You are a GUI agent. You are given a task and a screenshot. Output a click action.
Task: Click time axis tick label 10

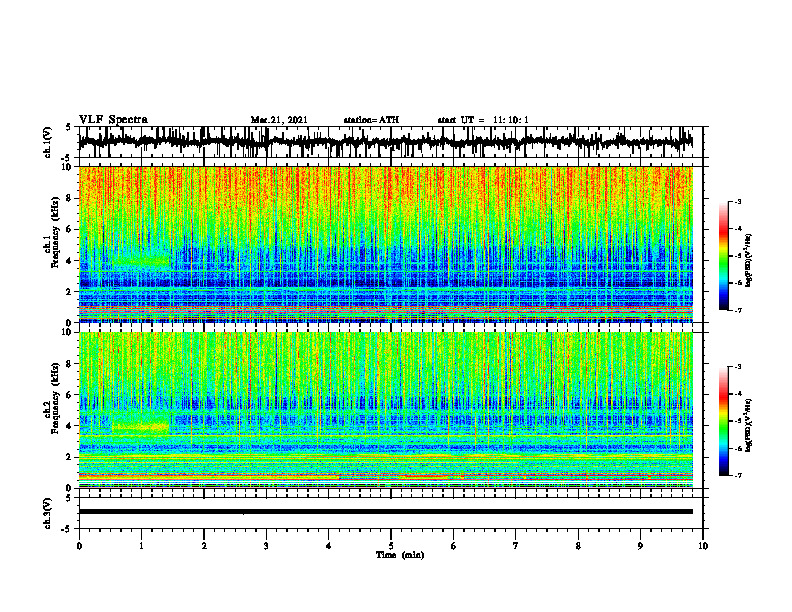[703, 546]
